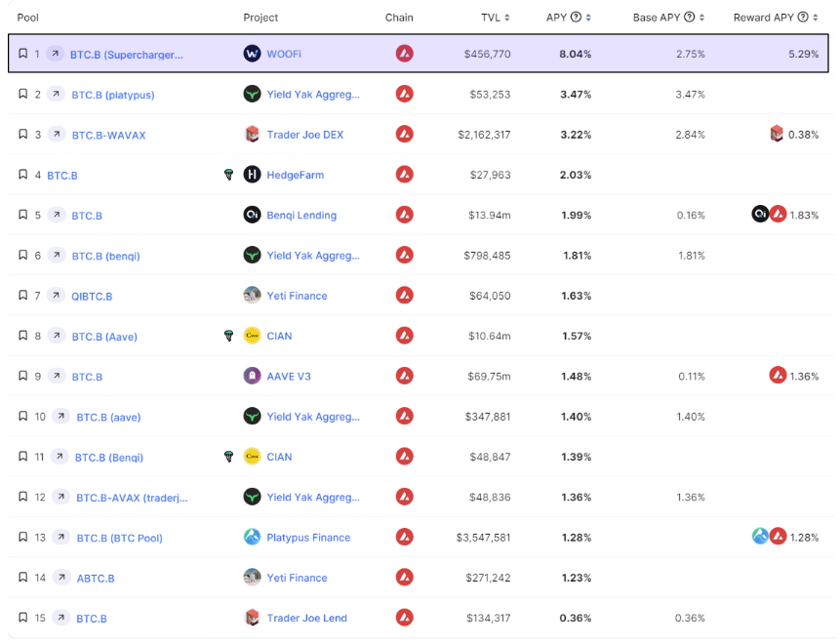Bookmark the HedgeFarm BTC.B pool
This screenshot has height=644, width=840.
coord(23,175)
